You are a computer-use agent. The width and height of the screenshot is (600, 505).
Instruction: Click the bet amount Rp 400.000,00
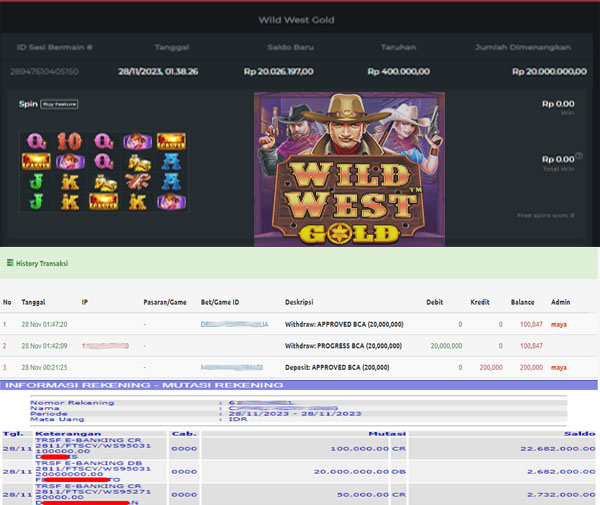coord(398,72)
